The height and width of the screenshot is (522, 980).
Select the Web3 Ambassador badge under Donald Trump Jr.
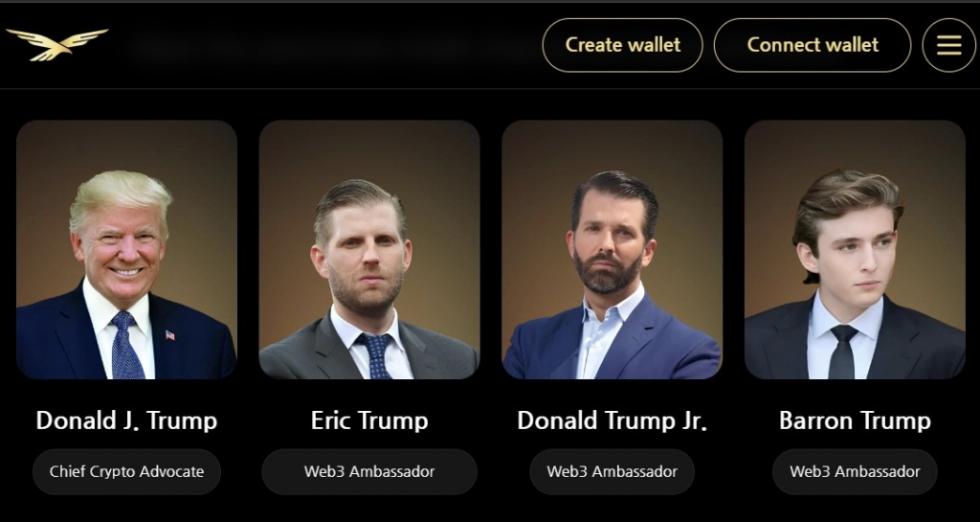tap(612, 472)
